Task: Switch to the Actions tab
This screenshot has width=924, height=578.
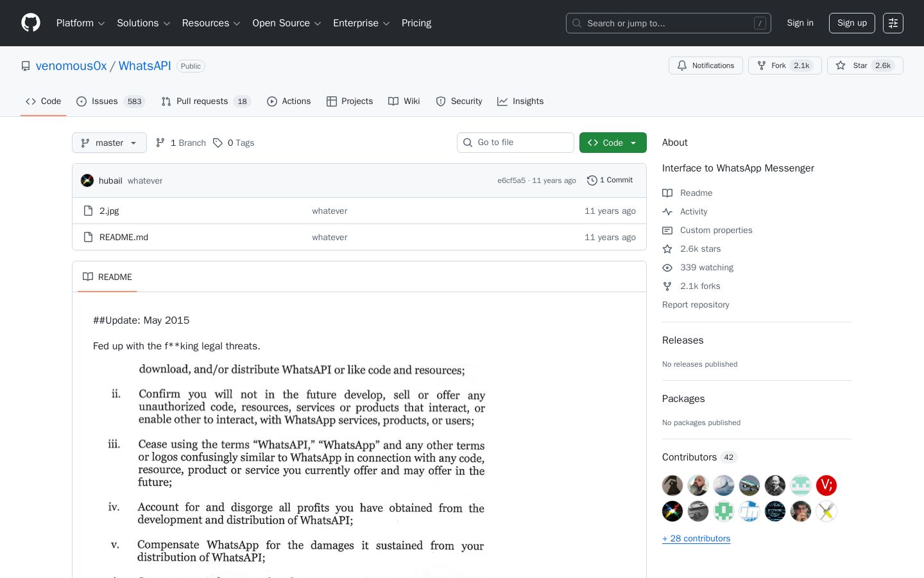Action: [289, 101]
